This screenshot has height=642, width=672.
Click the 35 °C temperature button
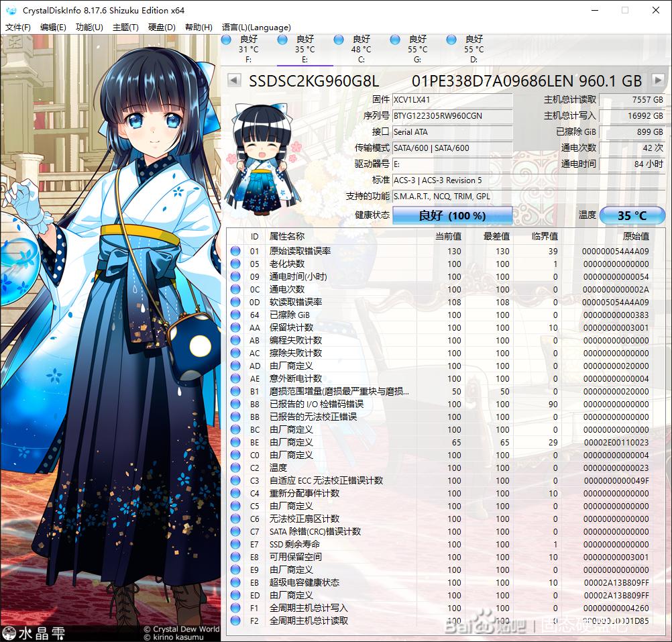(632, 215)
